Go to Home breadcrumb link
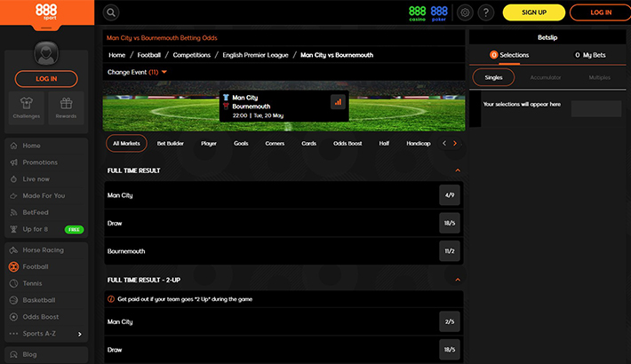 [x=116, y=55]
